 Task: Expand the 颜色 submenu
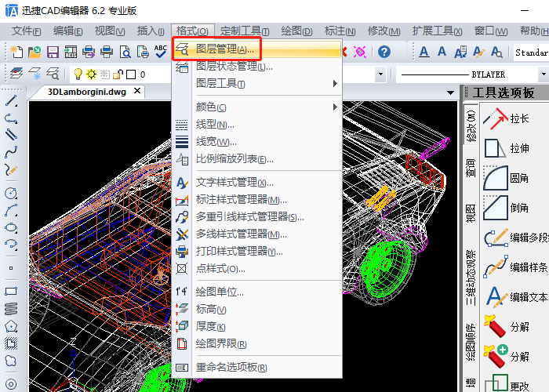point(258,107)
